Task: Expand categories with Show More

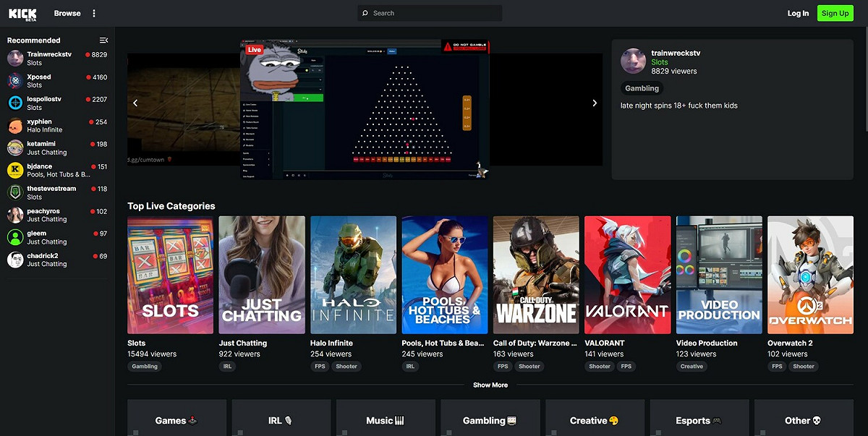Action: click(490, 385)
